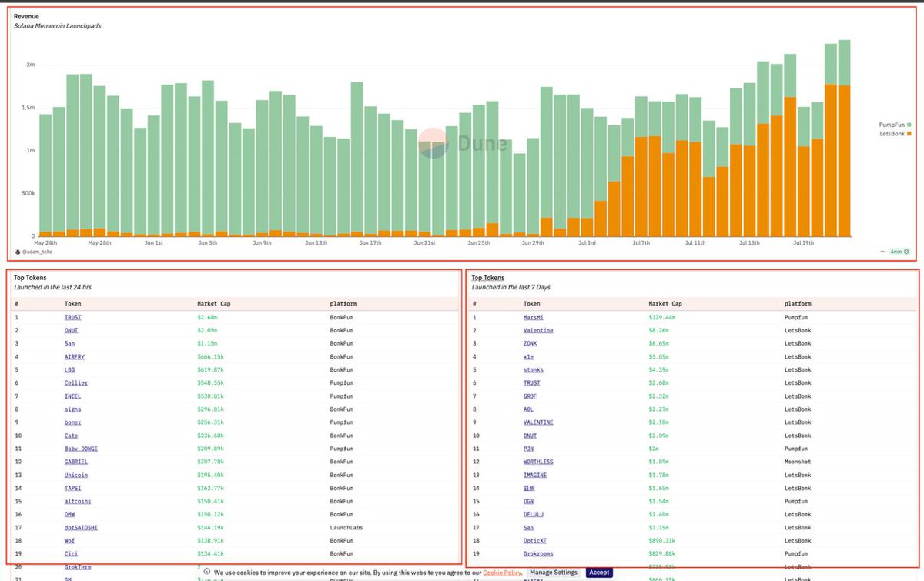Open the GABRIEL token link
924x581 pixels.
76,462
